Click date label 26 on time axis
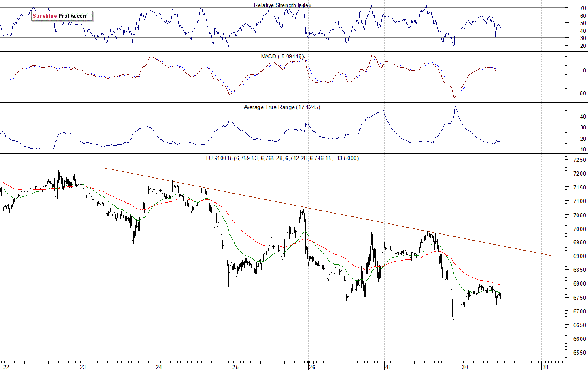Screen dimensions: 588x370 click(312, 367)
